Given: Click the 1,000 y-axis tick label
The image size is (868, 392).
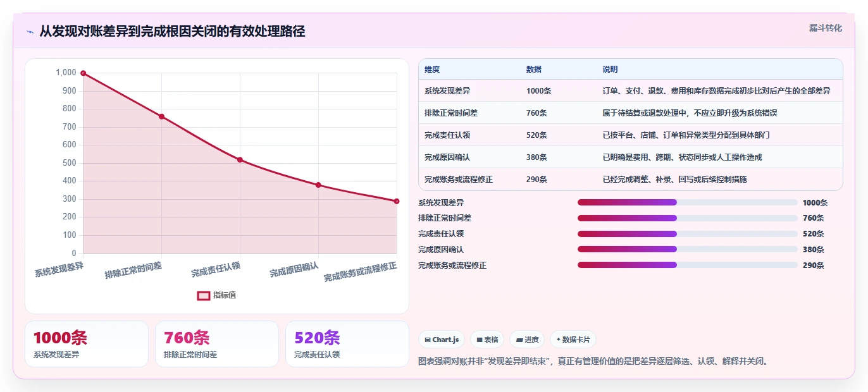Looking at the screenshot, I should [66, 73].
